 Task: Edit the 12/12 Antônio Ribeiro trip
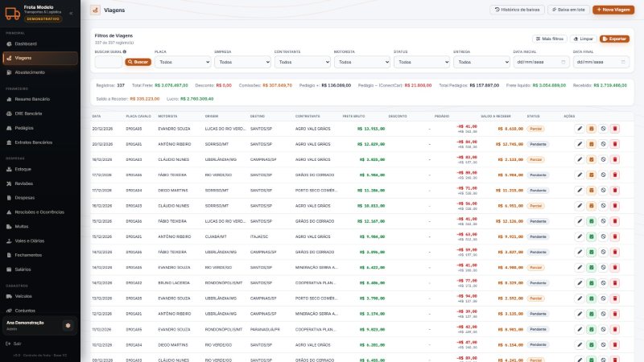pyautogui.click(x=580, y=314)
